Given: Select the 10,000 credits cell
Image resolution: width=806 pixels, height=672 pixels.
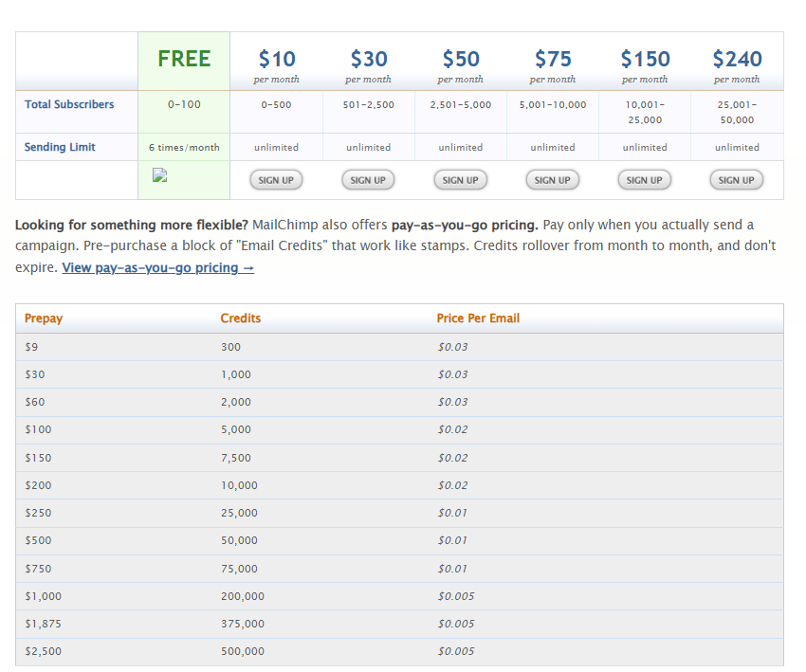Looking at the screenshot, I should coord(239,485).
